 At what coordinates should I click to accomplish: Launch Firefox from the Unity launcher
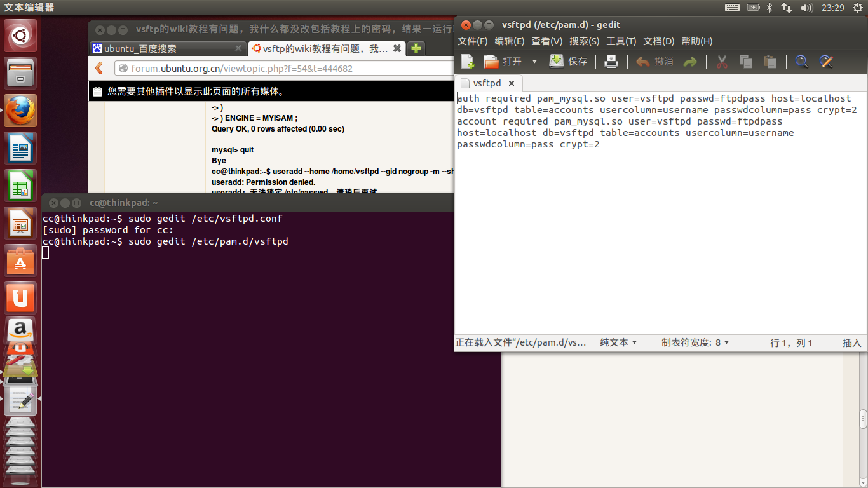(21, 111)
